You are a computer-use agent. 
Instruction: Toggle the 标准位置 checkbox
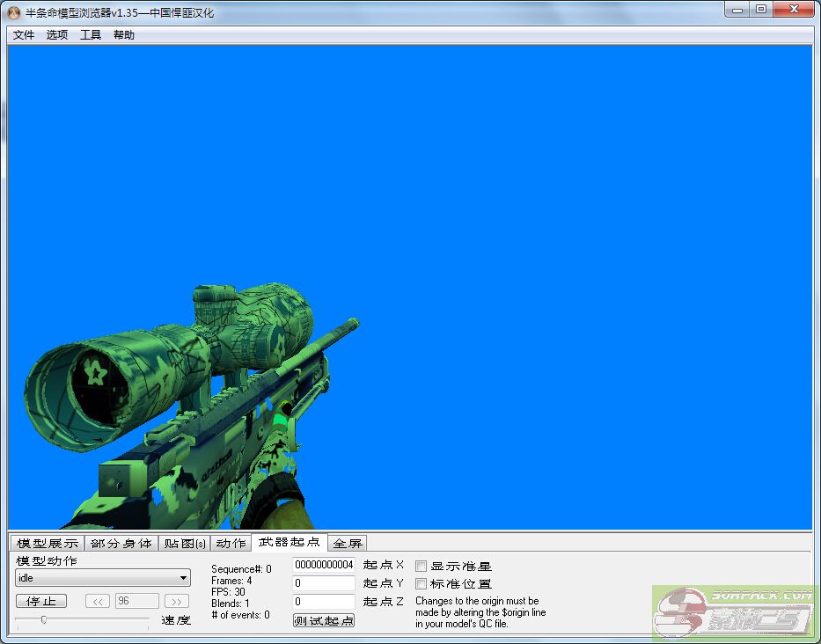[x=421, y=583]
